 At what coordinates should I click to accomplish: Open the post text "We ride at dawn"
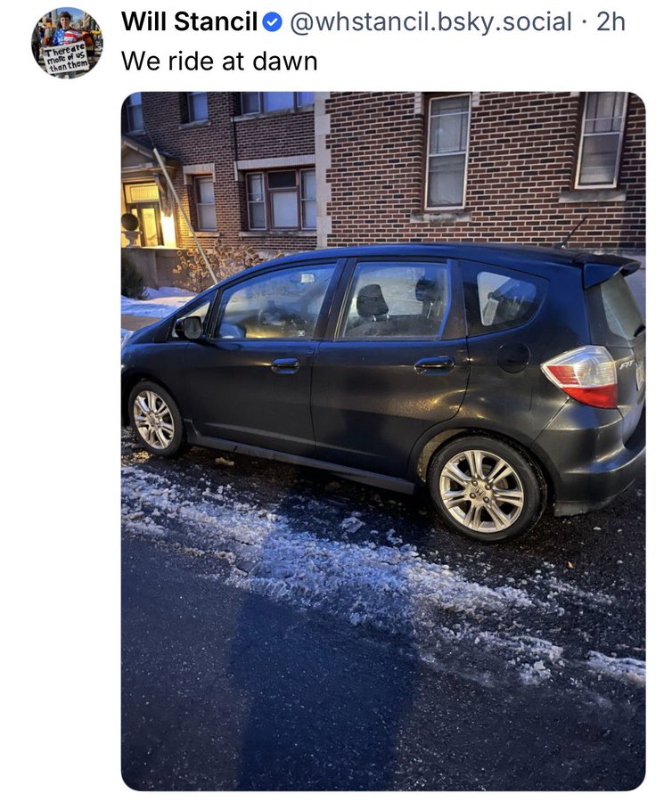tap(219, 61)
